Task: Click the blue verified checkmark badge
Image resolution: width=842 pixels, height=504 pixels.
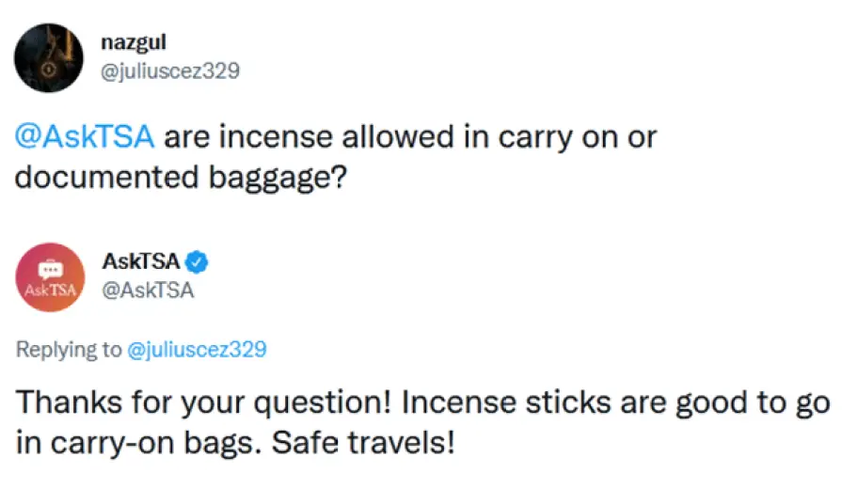Action: 197,262
